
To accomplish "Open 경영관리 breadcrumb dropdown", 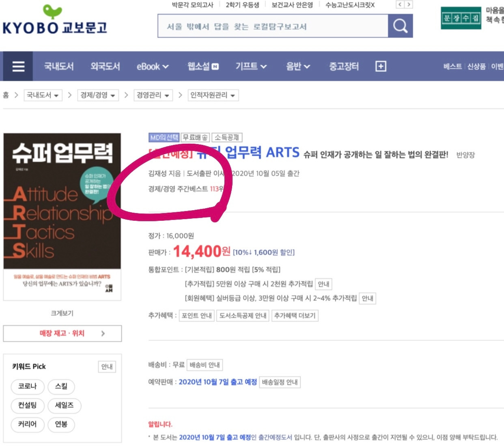I will [153, 95].
